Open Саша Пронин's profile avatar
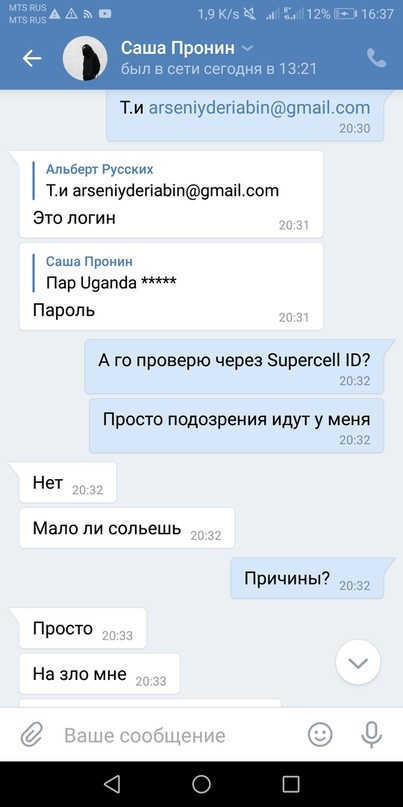This screenshot has width=403, height=807. coord(85,58)
